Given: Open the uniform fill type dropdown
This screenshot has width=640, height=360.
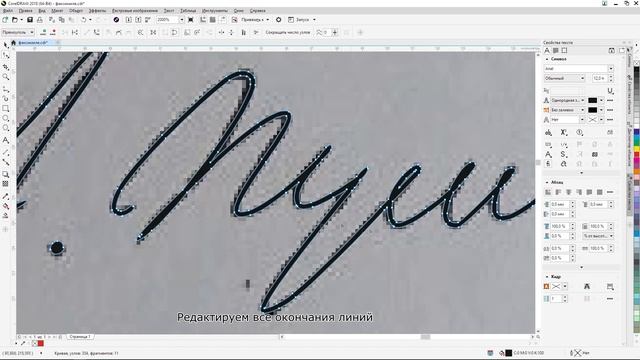Looking at the screenshot, I should pyautogui.click(x=582, y=100).
